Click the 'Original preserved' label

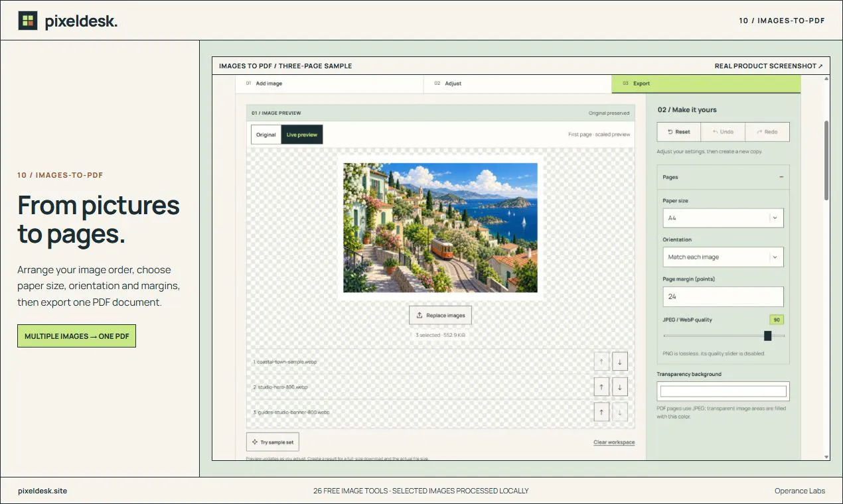[x=609, y=113]
